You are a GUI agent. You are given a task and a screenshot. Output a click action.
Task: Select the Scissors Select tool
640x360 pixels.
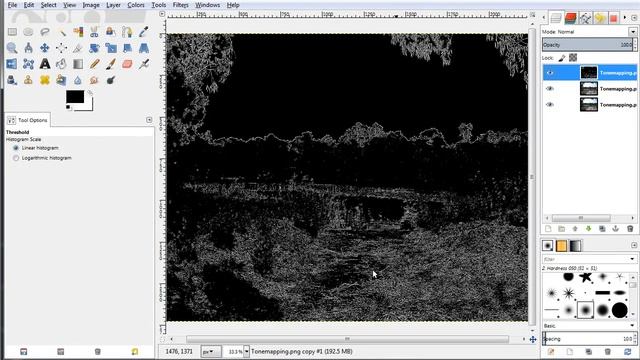[x=94, y=32]
